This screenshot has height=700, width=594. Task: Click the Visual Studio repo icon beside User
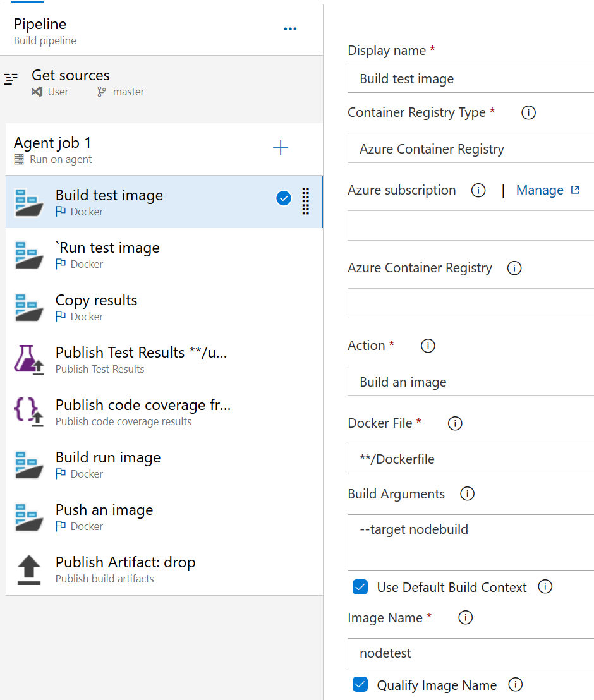[x=37, y=92]
